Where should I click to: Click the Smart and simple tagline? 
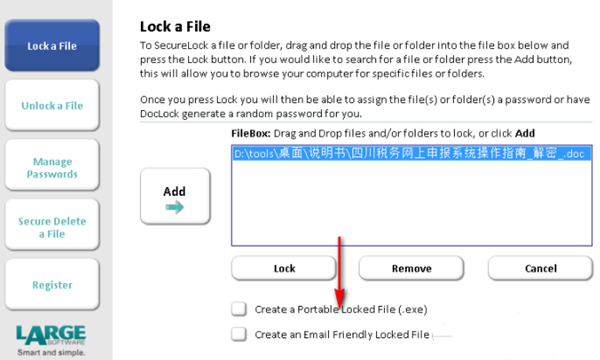(x=51, y=352)
